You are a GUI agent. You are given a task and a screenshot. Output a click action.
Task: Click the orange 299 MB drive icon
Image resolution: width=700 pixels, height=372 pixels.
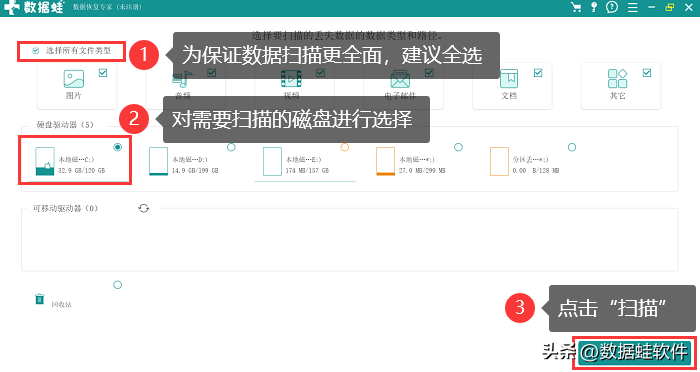386,161
